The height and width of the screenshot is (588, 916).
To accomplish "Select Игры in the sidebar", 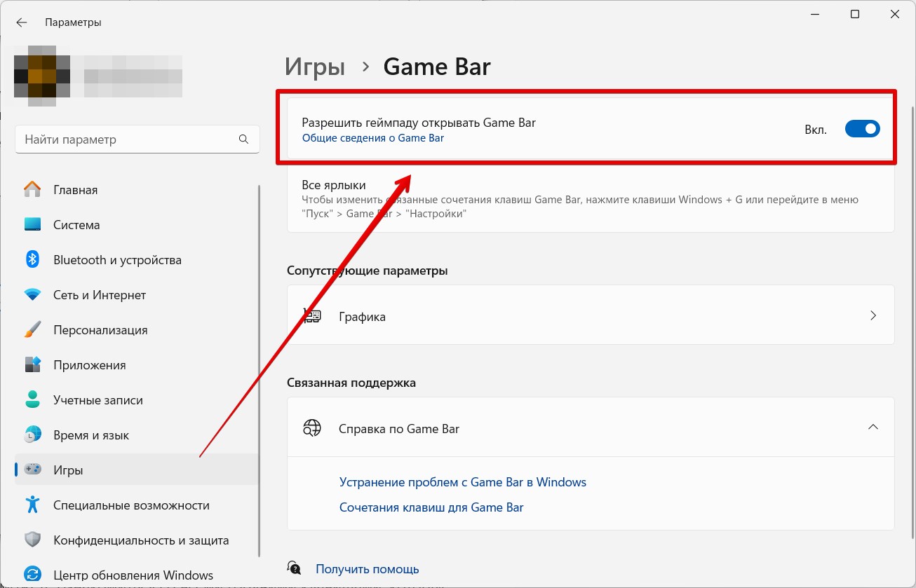I will [137, 470].
